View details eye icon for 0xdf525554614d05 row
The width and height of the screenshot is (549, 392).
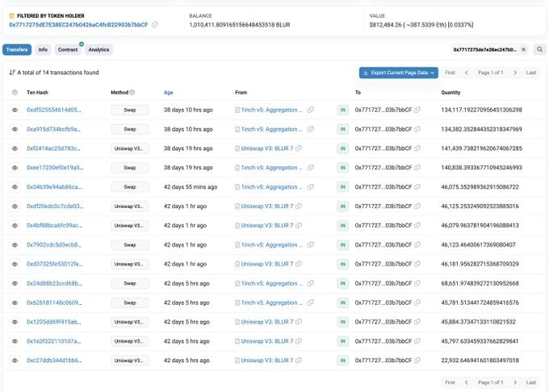click(x=15, y=110)
